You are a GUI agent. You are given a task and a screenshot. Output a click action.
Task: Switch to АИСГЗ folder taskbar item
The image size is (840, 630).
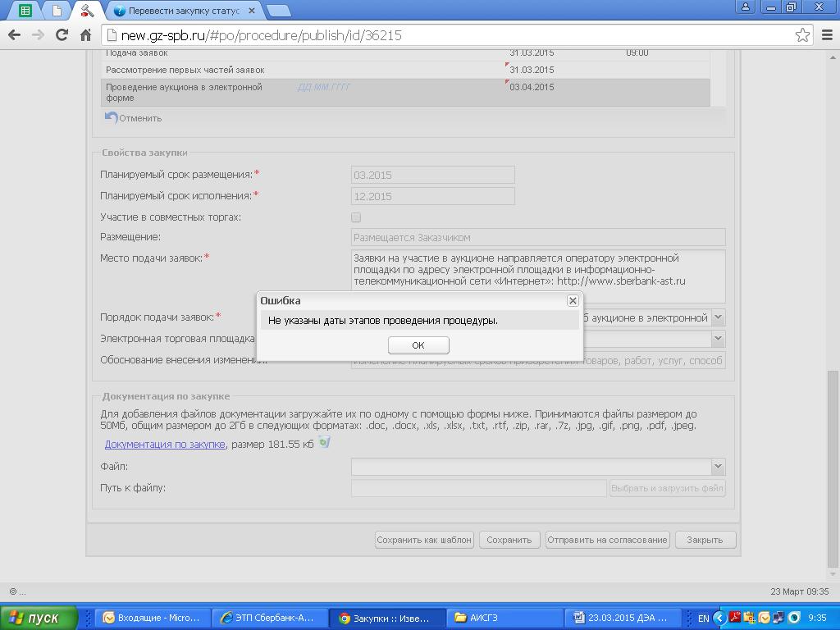coord(504,618)
